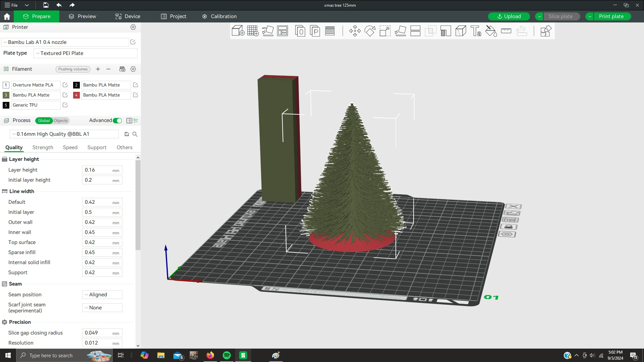Select the Rotate tool

[370, 31]
